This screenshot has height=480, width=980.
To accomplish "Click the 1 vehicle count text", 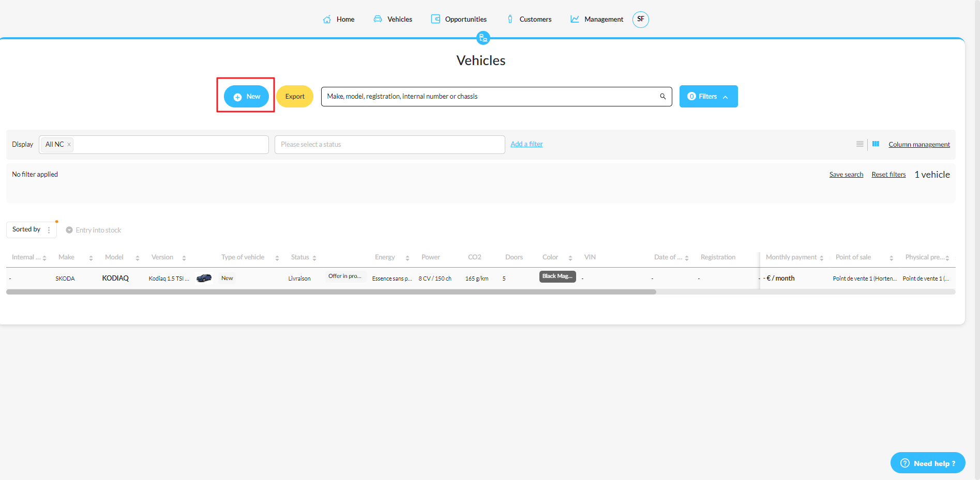I will tap(932, 175).
